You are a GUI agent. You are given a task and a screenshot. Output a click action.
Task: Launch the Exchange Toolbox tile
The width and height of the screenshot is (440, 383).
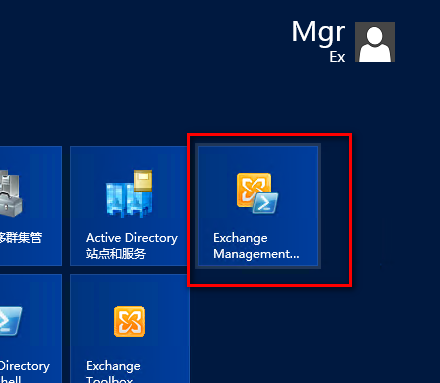pos(129,329)
